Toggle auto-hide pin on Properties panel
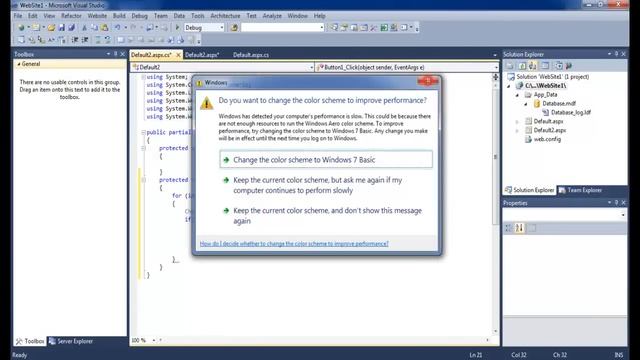Viewport: 640px width, 360px height. (x=616, y=202)
